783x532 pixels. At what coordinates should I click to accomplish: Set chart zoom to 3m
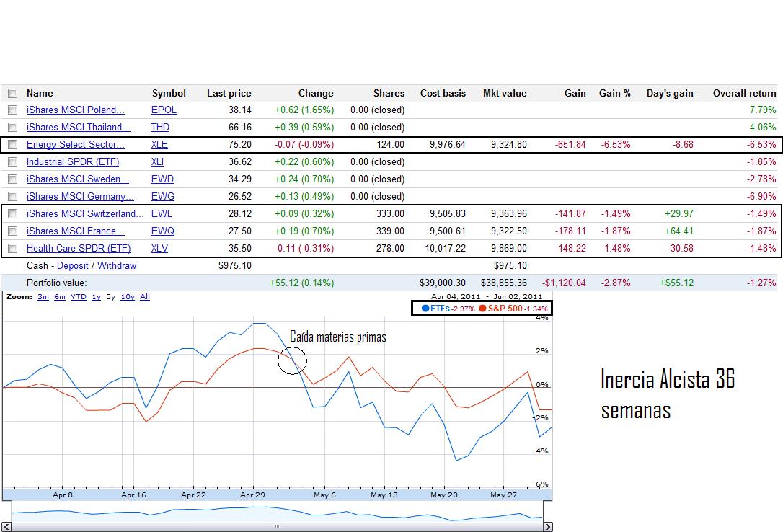click(x=43, y=297)
